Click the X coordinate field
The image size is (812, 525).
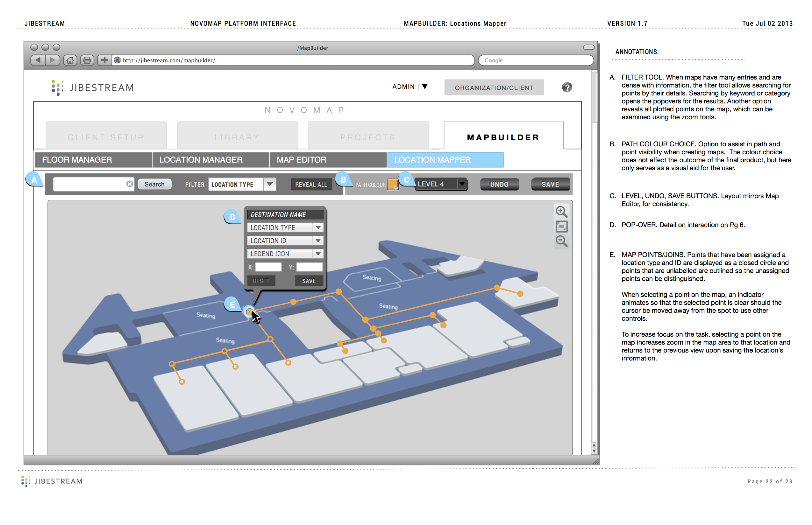point(268,267)
